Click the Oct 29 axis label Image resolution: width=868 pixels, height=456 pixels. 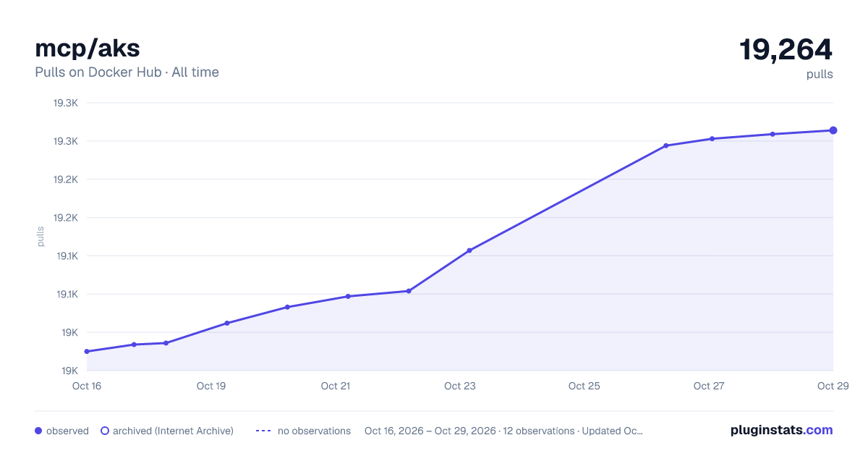click(x=832, y=386)
